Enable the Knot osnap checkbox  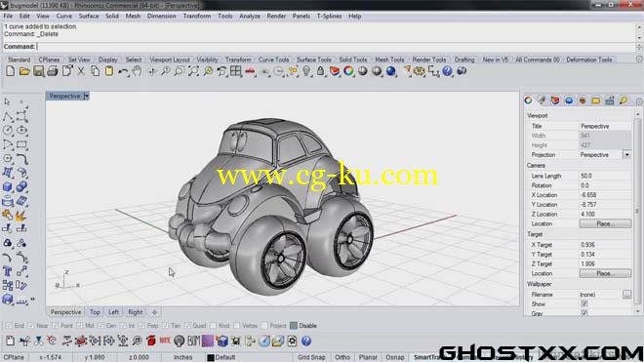tap(213, 326)
